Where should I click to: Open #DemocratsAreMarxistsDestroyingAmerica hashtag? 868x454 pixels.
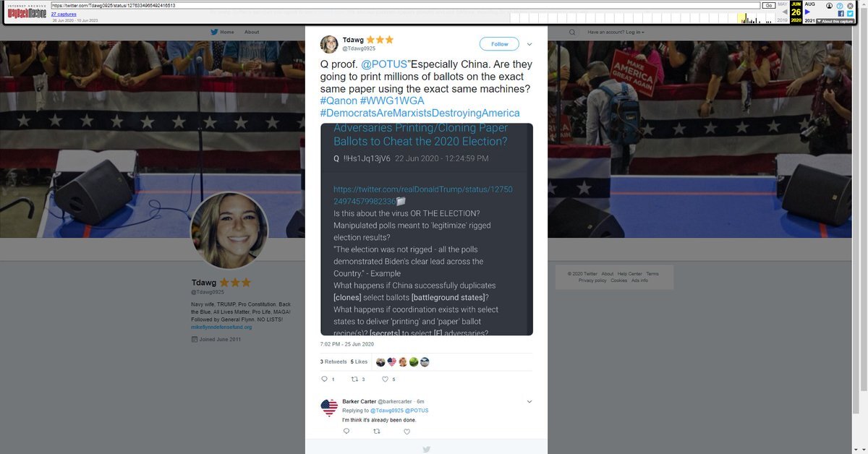pyautogui.click(x=420, y=113)
